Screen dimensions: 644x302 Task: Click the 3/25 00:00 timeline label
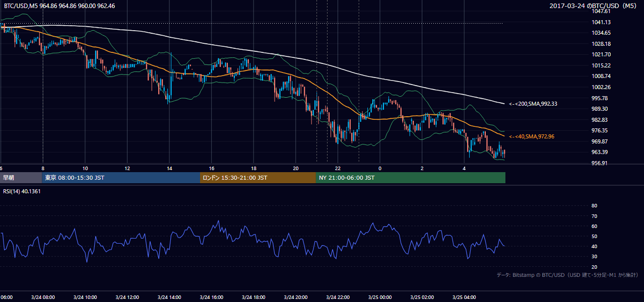pos(379,297)
